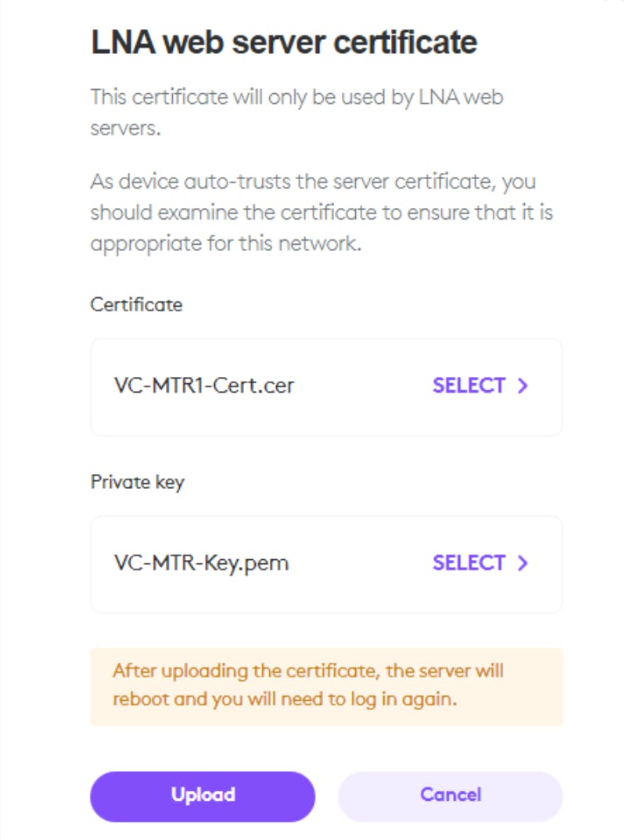Click the VC-MTR1-Cert.cer file name
Screen dimensions: 629x840
point(203,386)
